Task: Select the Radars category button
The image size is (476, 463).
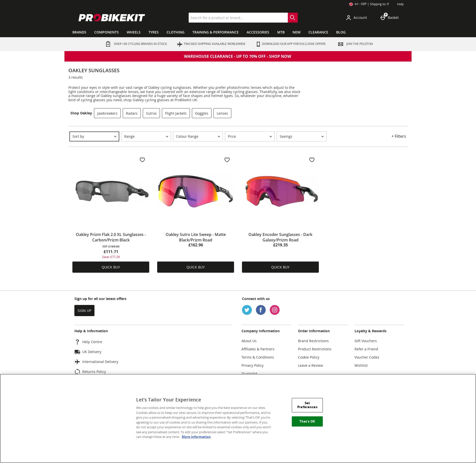Action: (132, 113)
